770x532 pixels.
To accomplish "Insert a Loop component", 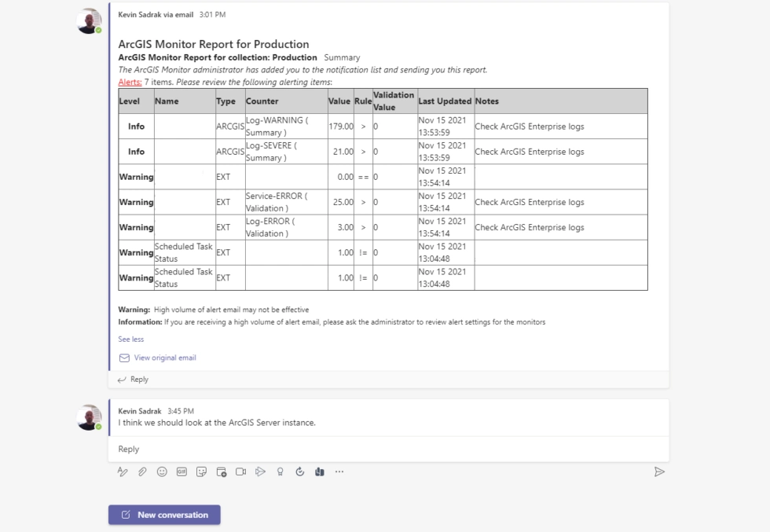I will pos(319,471).
